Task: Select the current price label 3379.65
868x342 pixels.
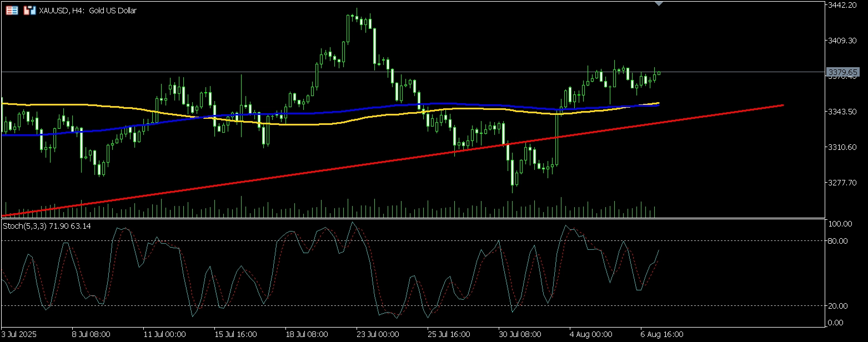Action: [x=842, y=72]
